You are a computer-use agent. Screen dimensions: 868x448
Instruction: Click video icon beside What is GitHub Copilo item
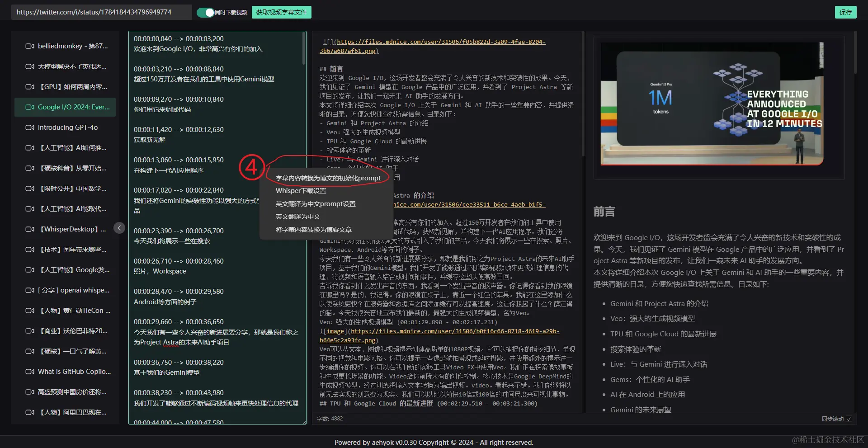pyautogui.click(x=30, y=372)
